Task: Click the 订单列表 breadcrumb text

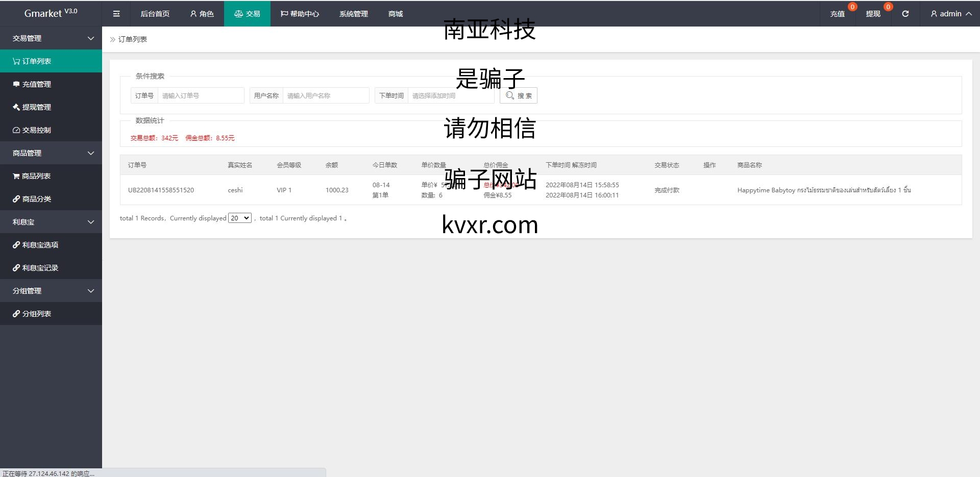Action: pyautogui.click(x=133, y=39)
